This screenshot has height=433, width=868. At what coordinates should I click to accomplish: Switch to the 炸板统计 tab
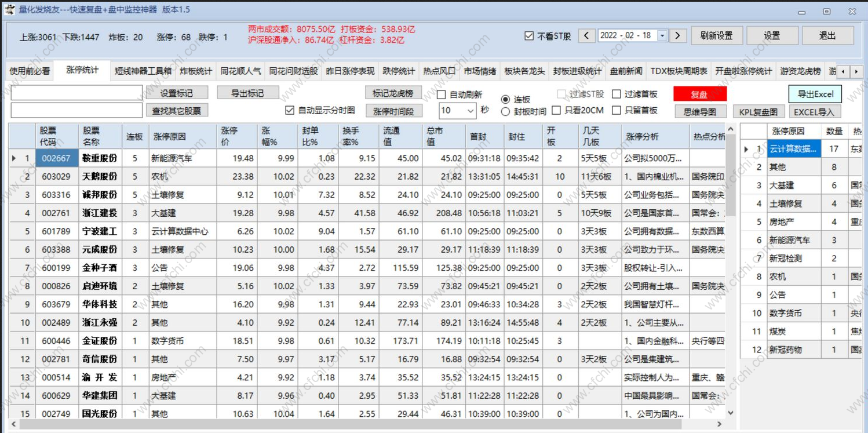point(196,71)
